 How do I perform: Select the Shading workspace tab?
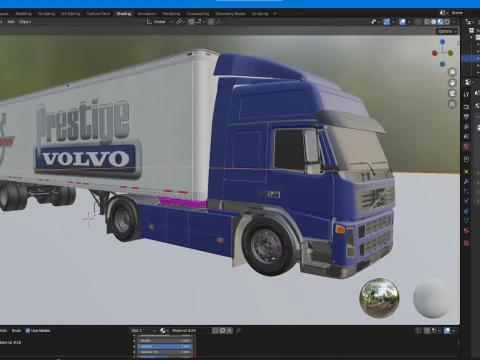[x=124, y=14]
